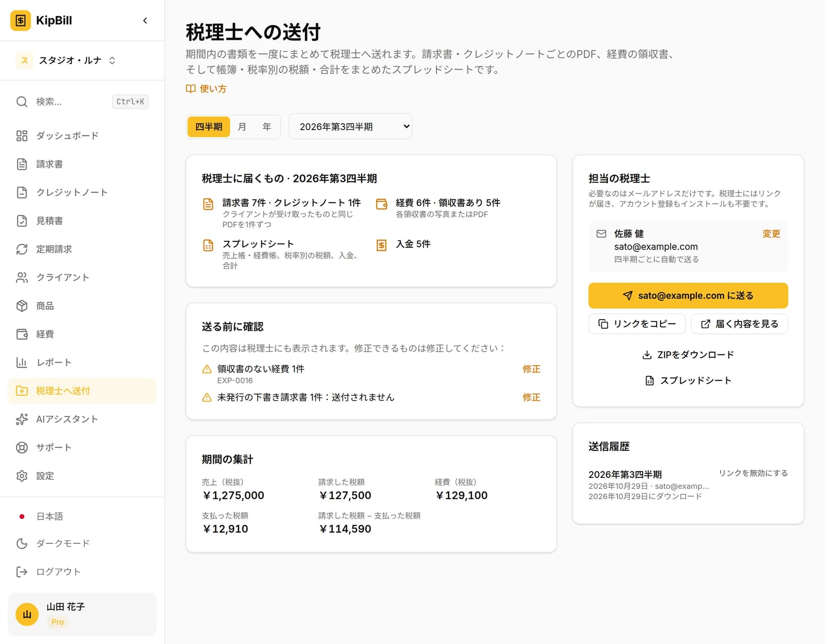Click the 請求書 7件 document icon

[208, 204]
